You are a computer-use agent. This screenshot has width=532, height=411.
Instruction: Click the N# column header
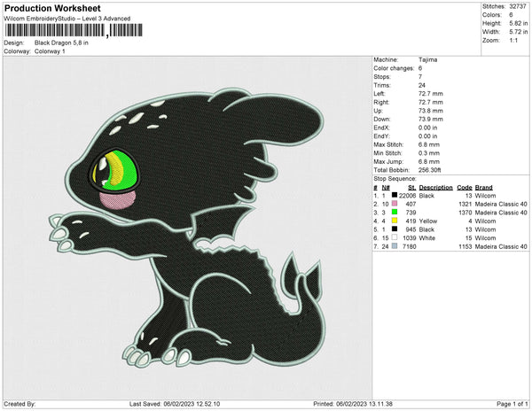click(386, 188)
